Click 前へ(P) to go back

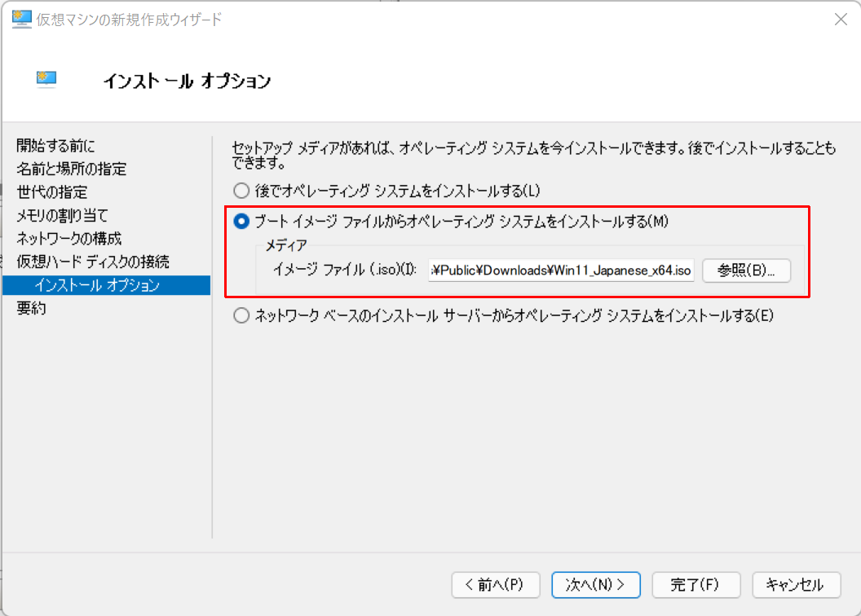pyautogui.click(x=496, y=585)
